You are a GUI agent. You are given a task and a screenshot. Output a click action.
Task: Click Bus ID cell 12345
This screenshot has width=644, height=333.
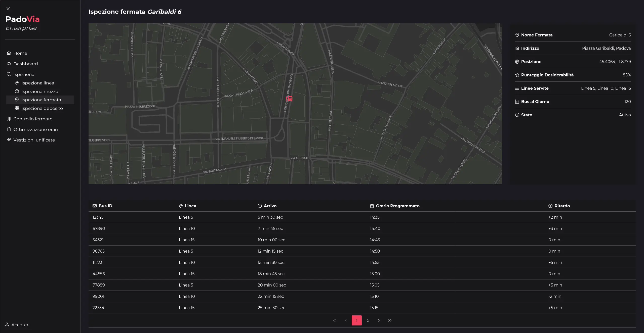[98, 217]
